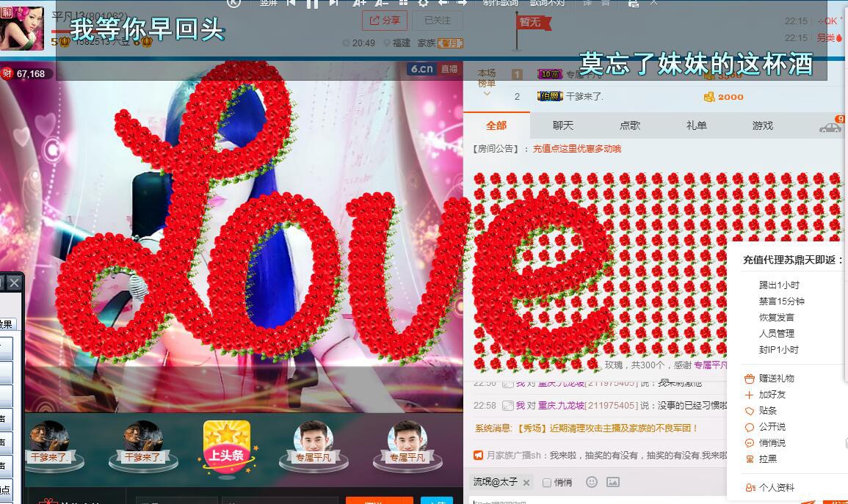Click the 充值点这里优惠多动哦 announcement link

click(x=576, y=149)
